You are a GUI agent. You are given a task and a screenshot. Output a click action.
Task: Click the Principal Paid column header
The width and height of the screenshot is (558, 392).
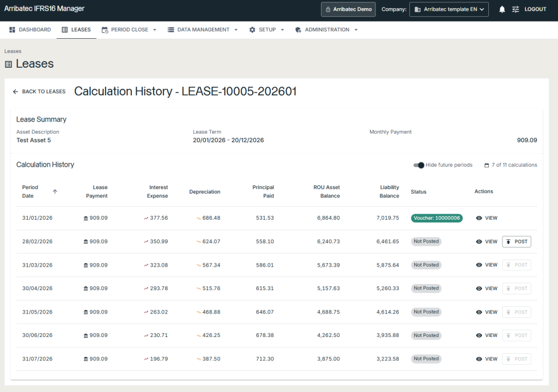(x=263, y=191)
